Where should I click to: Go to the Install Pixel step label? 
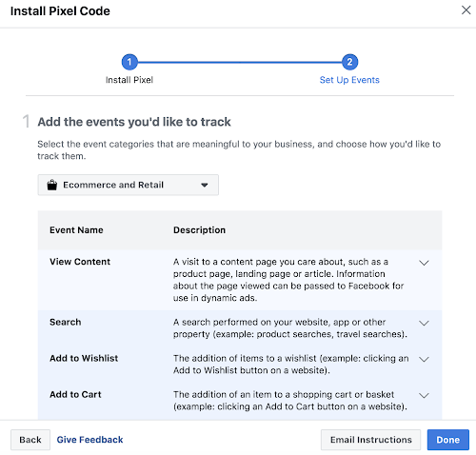[x=129, y=80]
